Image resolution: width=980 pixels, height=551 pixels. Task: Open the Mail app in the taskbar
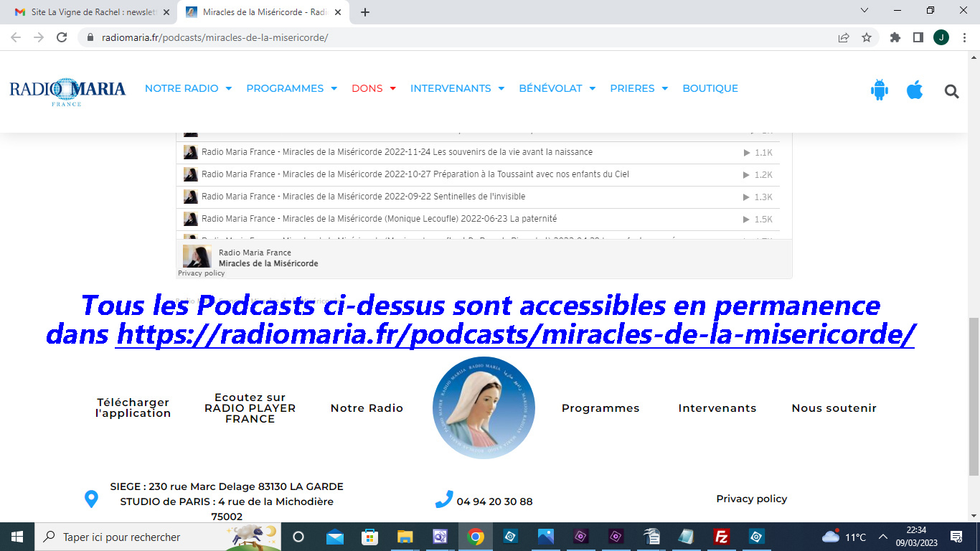click(335, 537)
